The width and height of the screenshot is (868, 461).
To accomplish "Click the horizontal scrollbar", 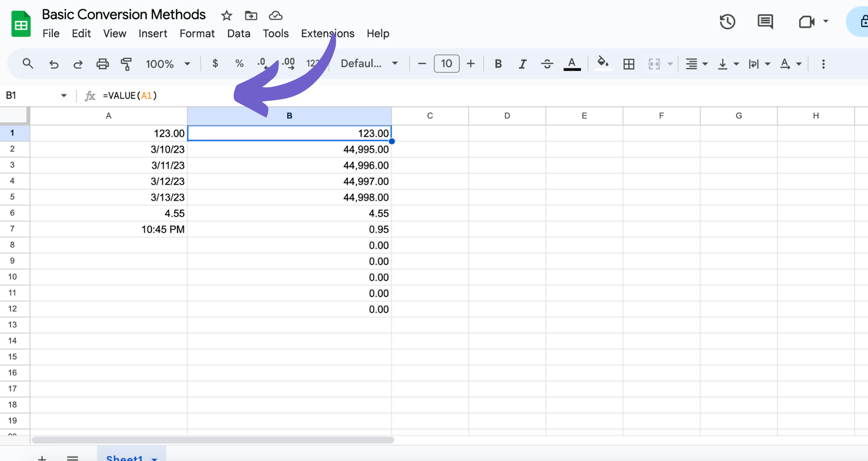I will tap(212, 440).
